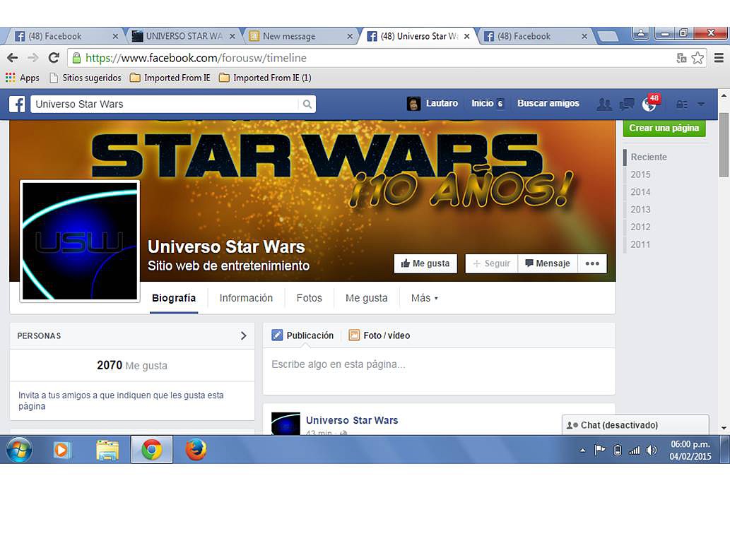Reload the page with refresh icon
Viewport: 730px width, 560px height.
pyautogui.click(x=54, y=58)
